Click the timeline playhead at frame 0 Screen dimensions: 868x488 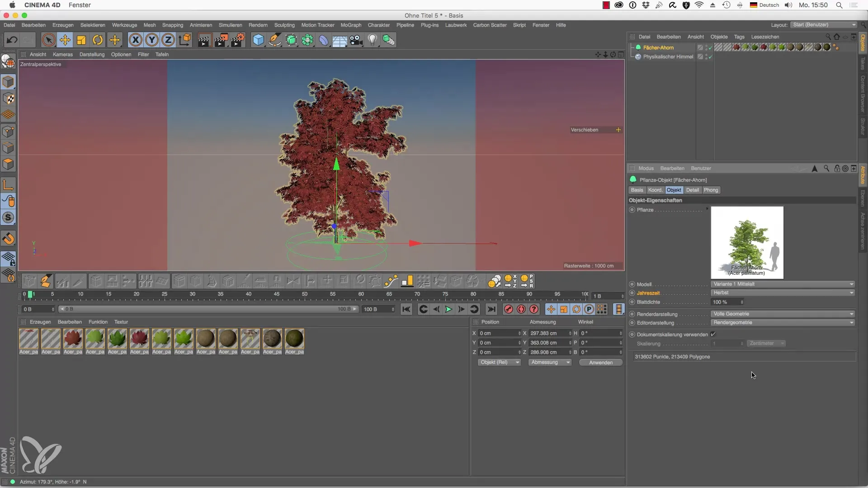[30, 295]
